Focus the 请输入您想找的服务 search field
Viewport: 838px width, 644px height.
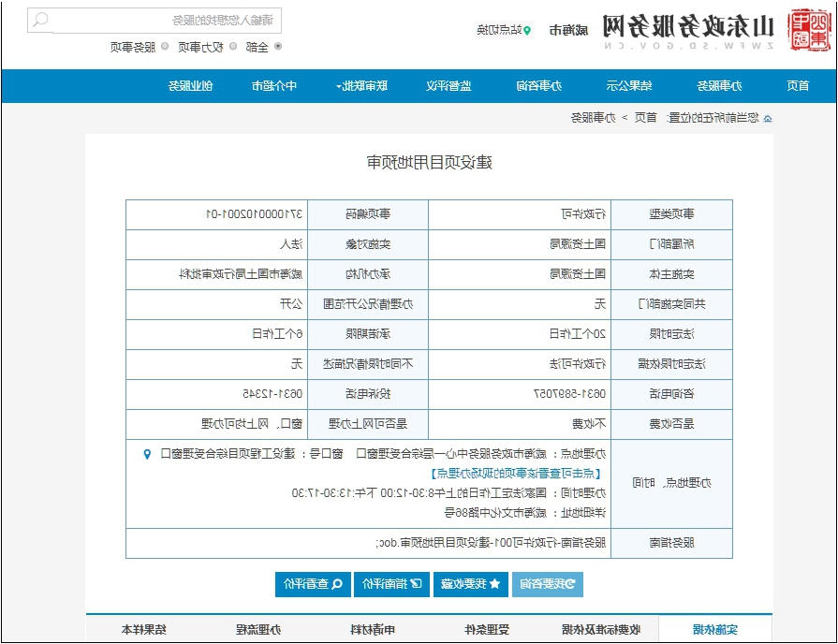(154, 21)
